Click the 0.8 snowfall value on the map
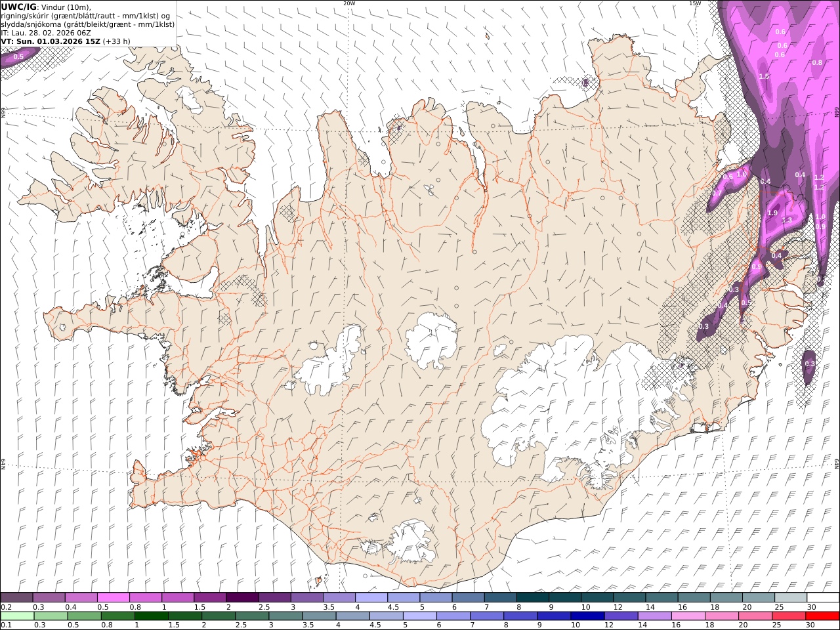The height and width of the screenshot is (630, 840). pyautogui.click(x=817, y=63)
